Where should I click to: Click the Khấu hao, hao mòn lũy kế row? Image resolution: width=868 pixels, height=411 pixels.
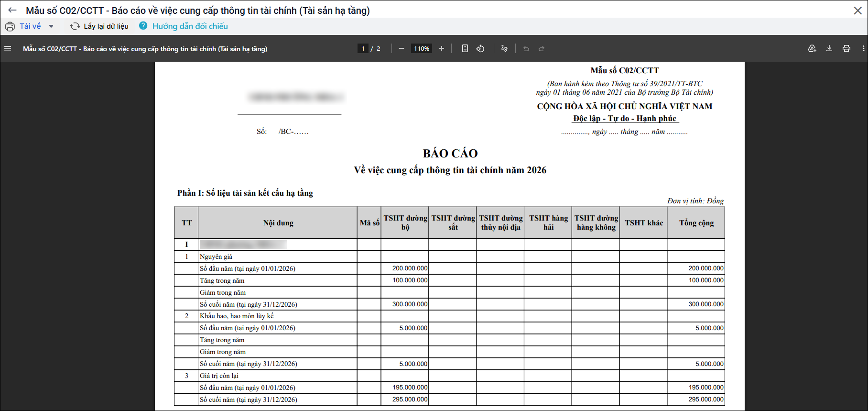click(x=237, y=316)
